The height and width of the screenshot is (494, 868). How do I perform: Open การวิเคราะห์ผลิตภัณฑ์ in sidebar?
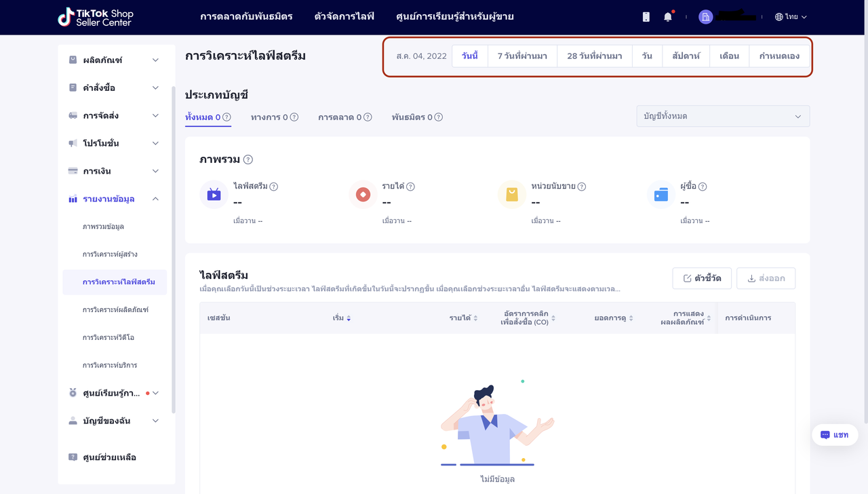point(115,309)
